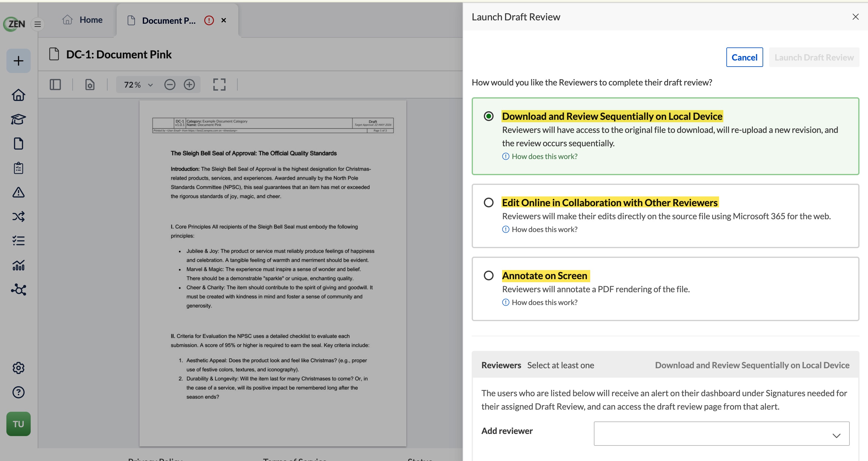Open the analytics chart icon in sidebar
Viewport: 868px width, 461px height.
point(18,265)
